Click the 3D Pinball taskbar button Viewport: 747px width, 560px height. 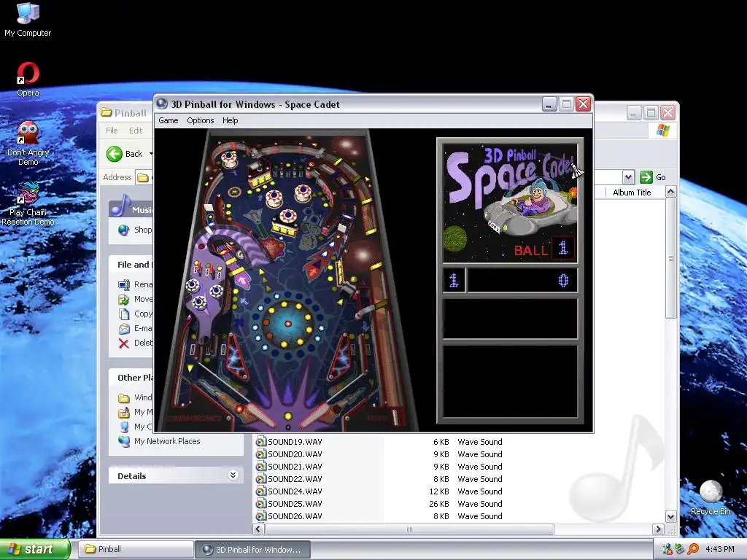[253, 549]
